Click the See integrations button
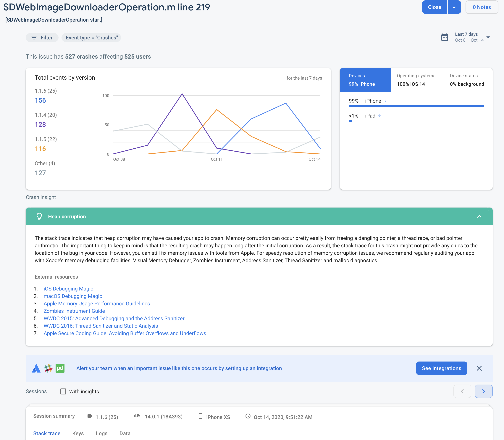The image size is (504, 440). (441, 368)
